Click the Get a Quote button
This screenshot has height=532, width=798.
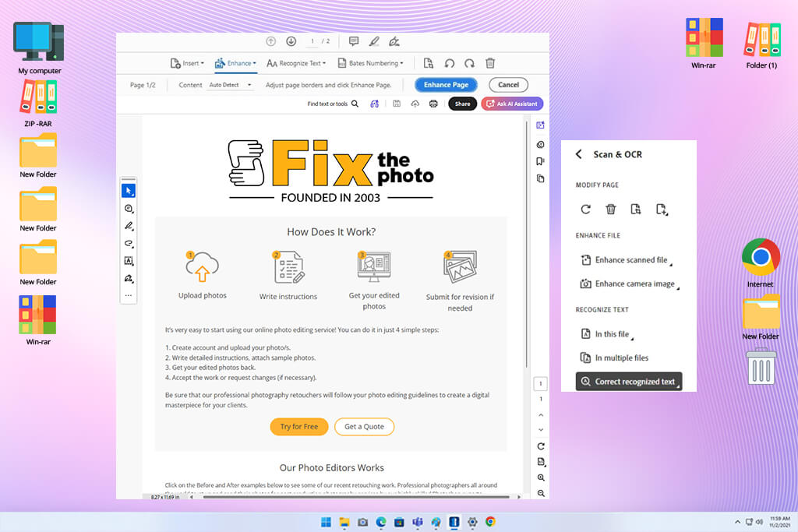(365, 427)
